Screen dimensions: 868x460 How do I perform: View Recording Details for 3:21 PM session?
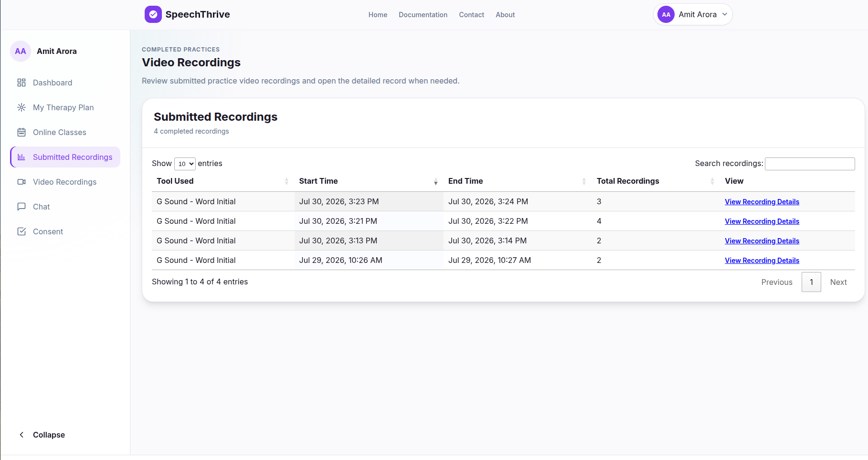762,221
